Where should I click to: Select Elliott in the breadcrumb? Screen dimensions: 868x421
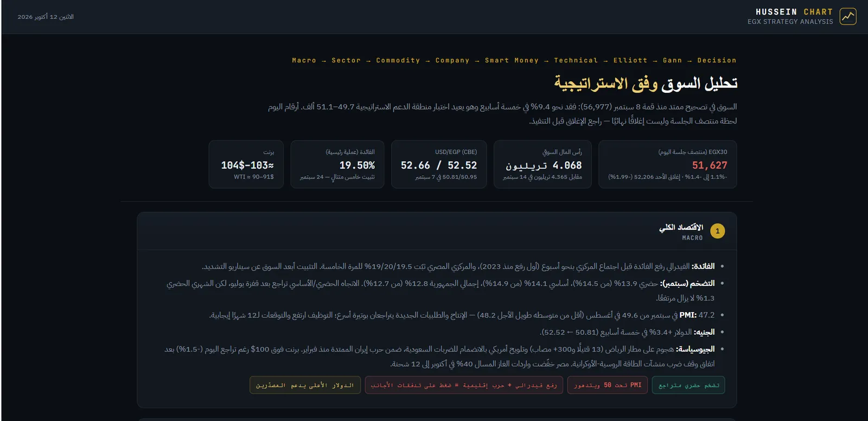pos(630,60)
